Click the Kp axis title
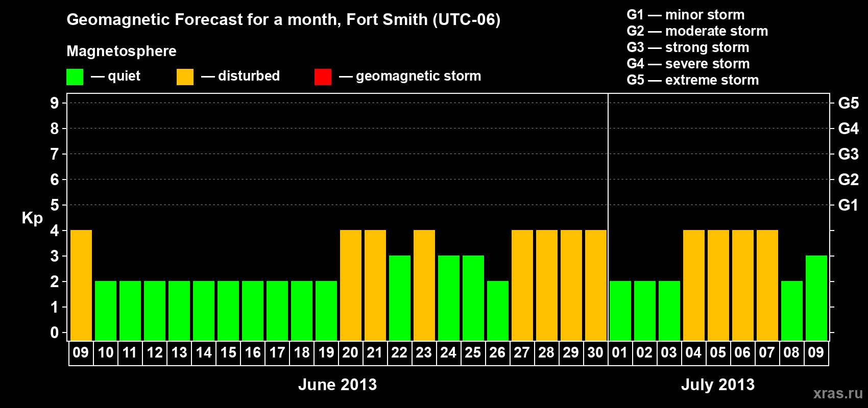Viewport: 868px width, 408px height. click(x=32, y=218)
